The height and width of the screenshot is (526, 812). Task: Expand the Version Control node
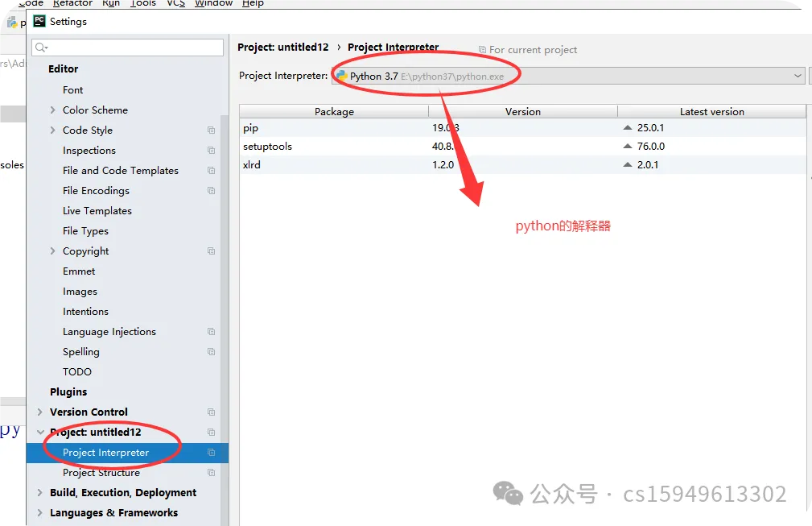[40, 412]
